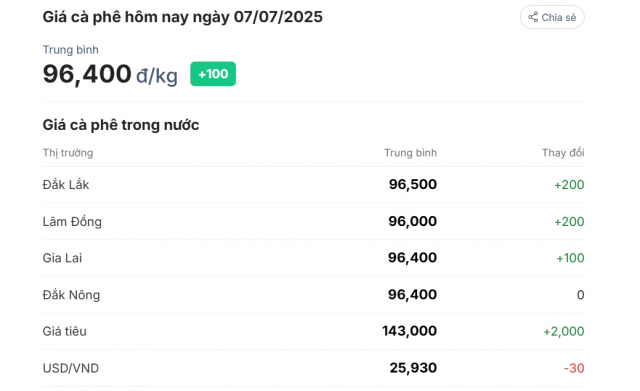Click the green +100 change badge
The height and width of the screenshot is (391, 640).
[x=213, y=74]
